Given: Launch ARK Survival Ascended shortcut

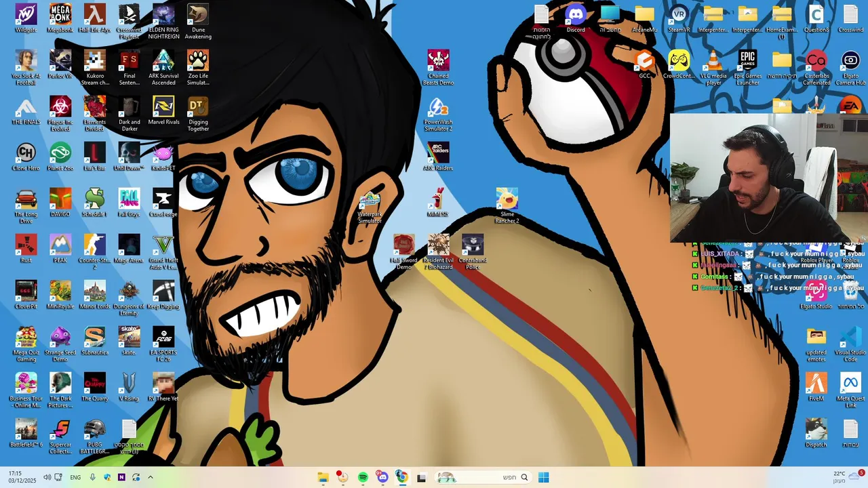Looking at the screenshot, I should [x=163, y=68].
